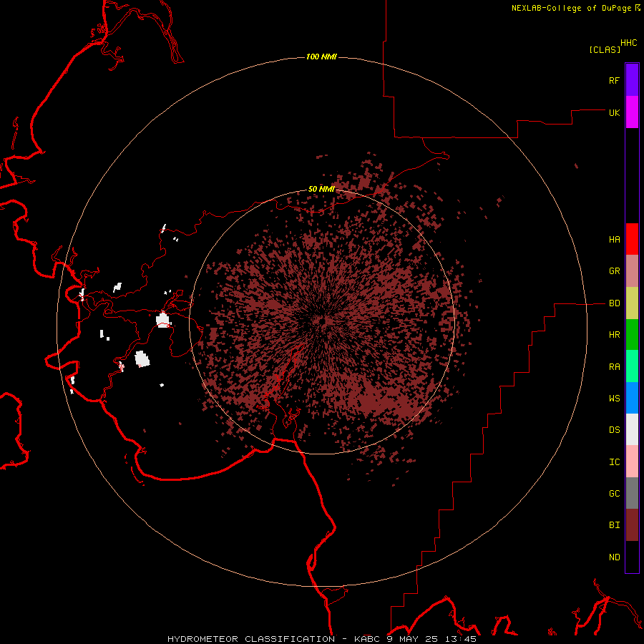Click the 'GC' legend label
Screen dimensions: 644x644
614,494
